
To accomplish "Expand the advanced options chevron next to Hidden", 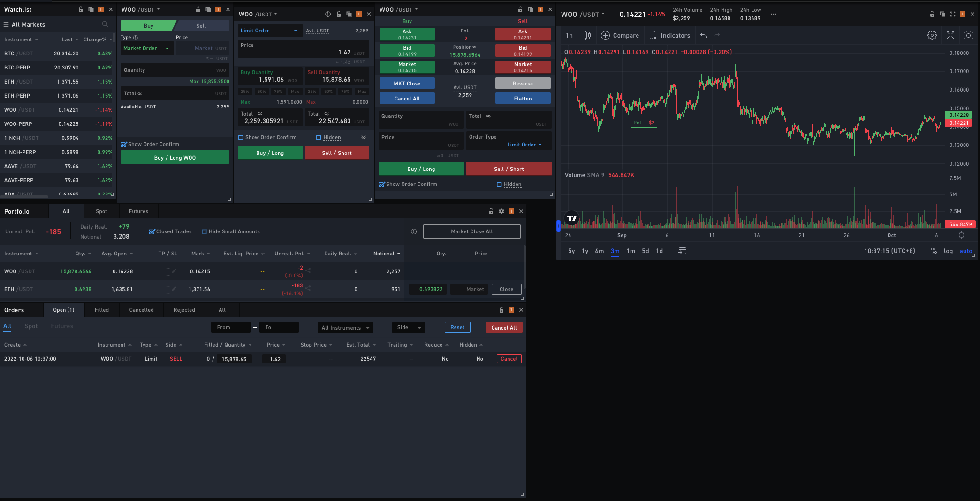I will pos(364,138).
